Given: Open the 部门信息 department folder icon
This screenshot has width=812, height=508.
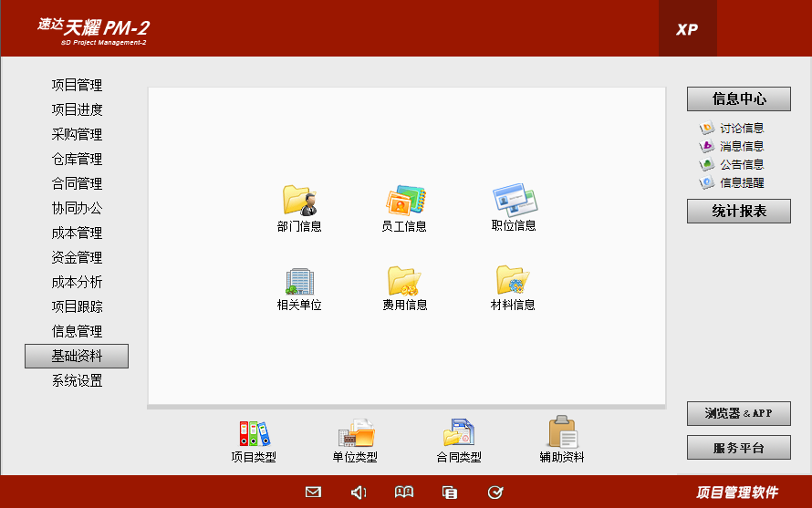Looking at the screenshot, I should (x=299, y=200).
